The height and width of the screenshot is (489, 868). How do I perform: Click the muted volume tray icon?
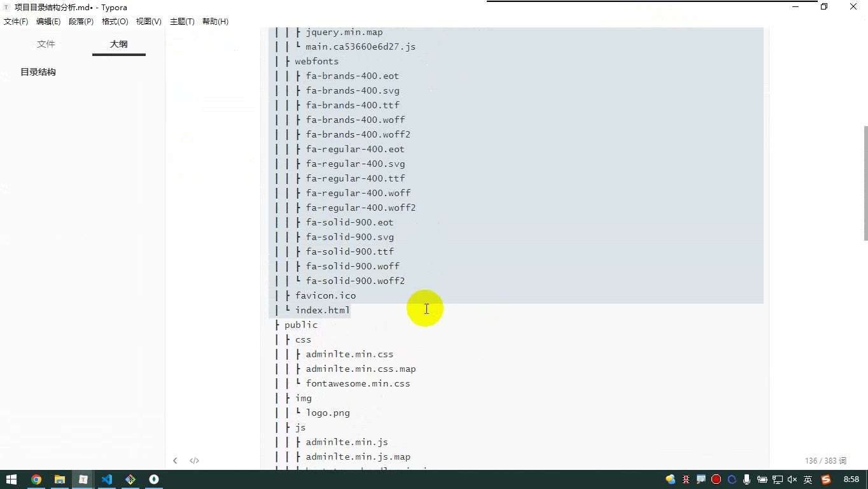coord(792,479)
